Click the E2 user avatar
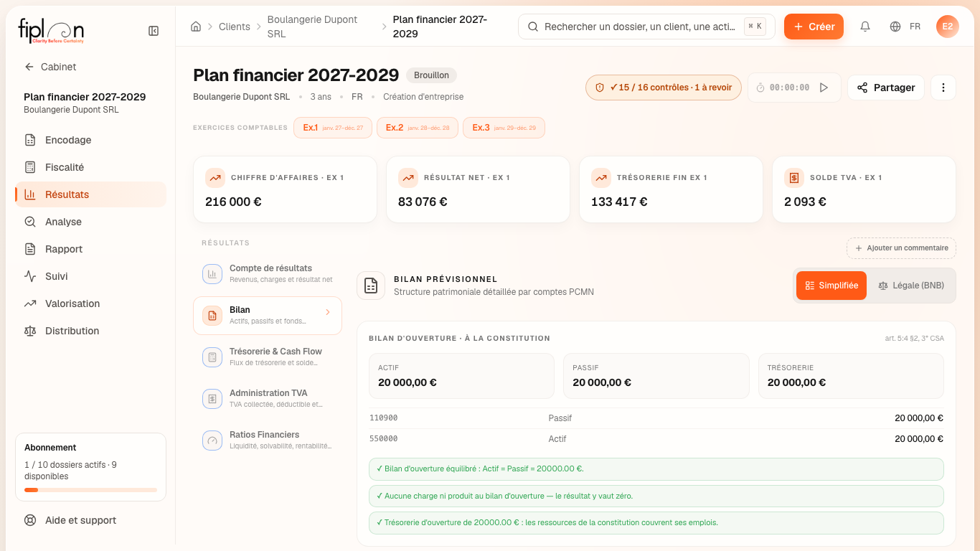 tap(948, 27)
